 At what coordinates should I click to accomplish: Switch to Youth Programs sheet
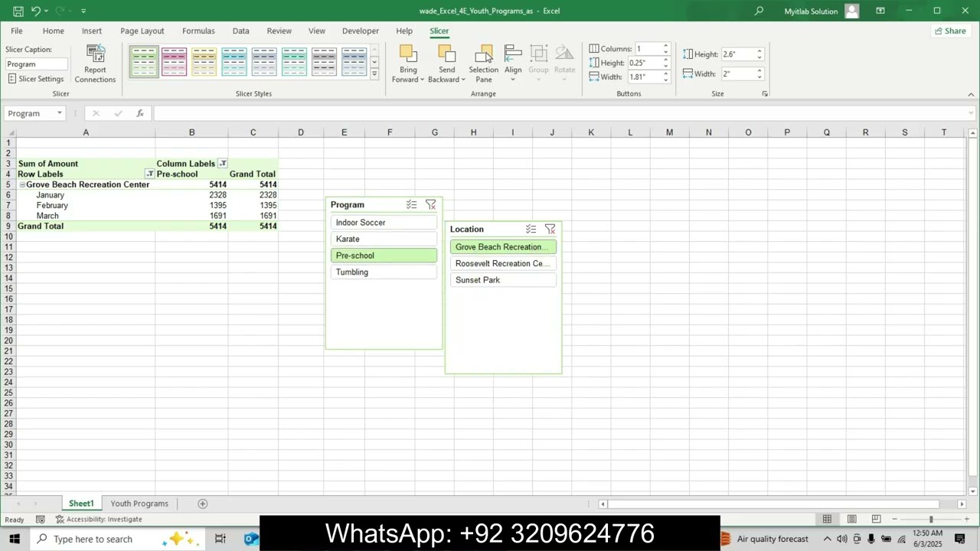point(139,504)
